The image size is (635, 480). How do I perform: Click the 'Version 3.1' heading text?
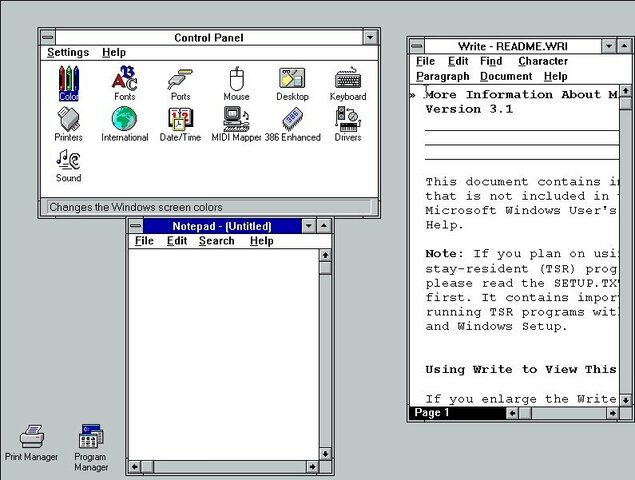[469, 109]
